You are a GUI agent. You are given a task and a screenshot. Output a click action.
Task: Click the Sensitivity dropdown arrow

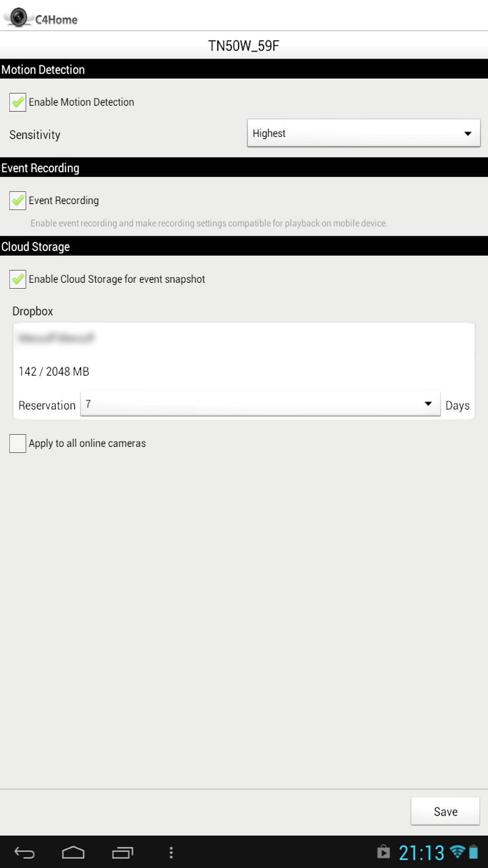(x=468, y=133)
